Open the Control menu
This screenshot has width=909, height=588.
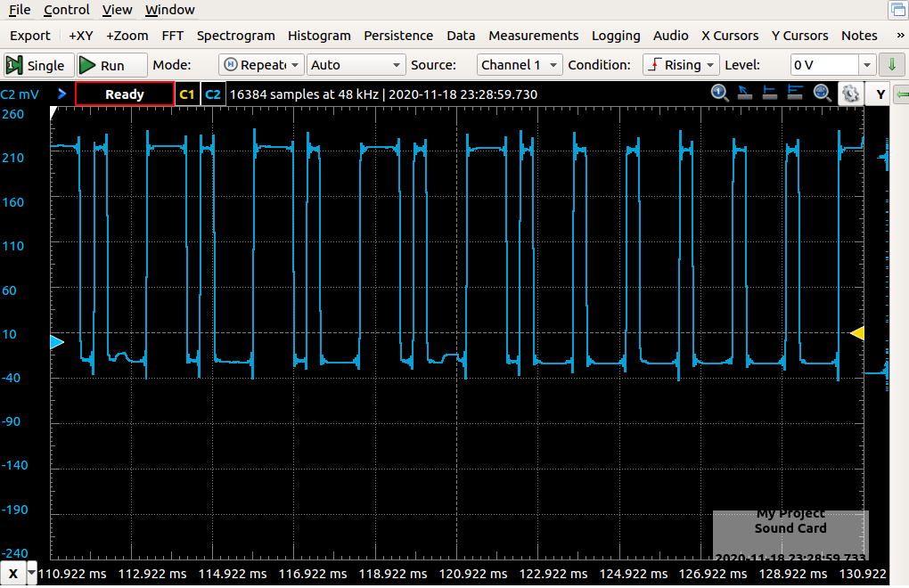point(67,10)
